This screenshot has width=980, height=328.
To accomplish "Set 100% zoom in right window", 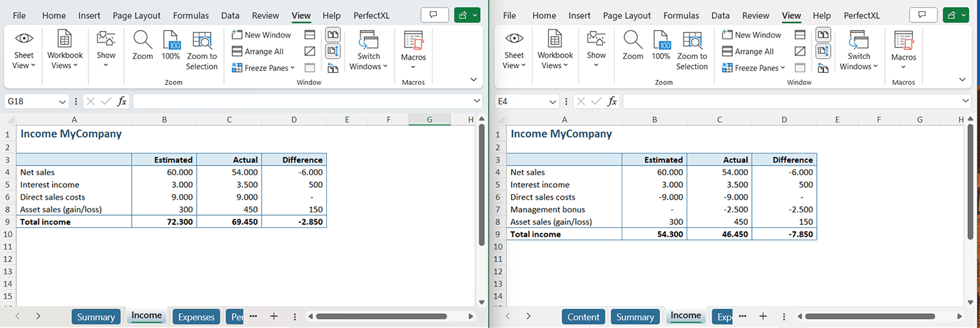I will [661, 46].
